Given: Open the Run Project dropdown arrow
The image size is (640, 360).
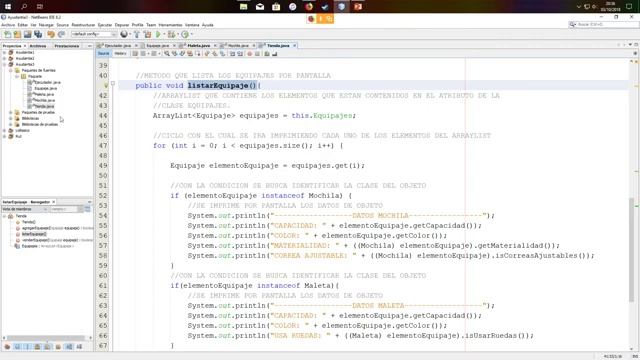Looking at the screenshot, I should pos(164,35).
